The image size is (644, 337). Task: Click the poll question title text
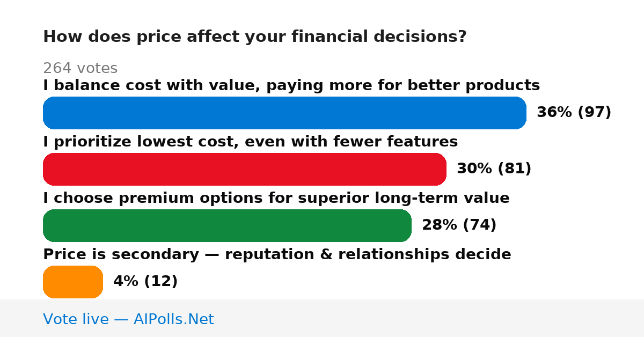click(x=255, y=36)
